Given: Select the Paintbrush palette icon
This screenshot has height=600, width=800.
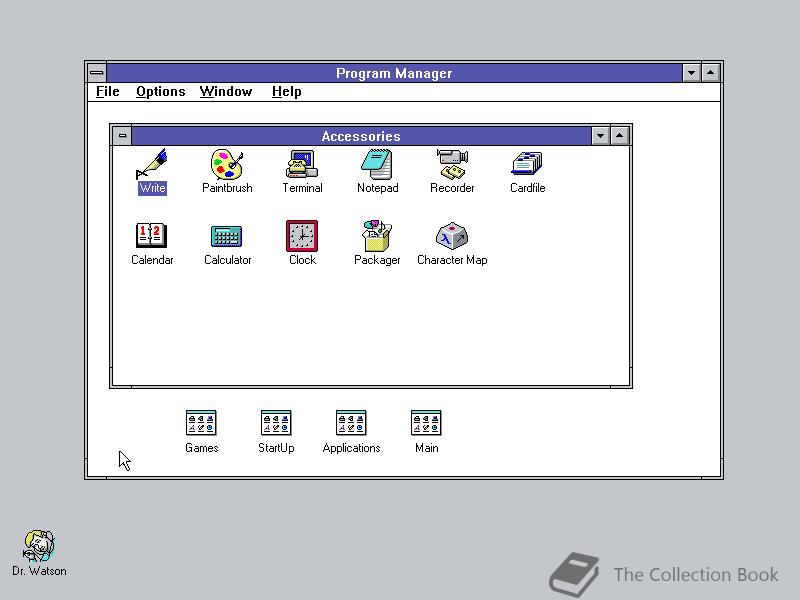Looking at the screenshot, I should tap(227, 164).
